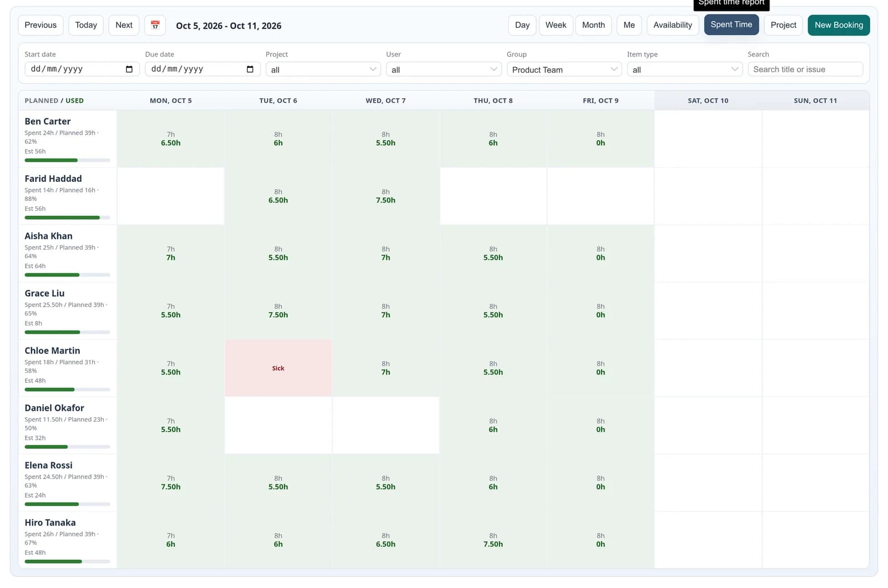Switch to Month view
This screenshot has width=888, height=588.
tap(593, 25)
